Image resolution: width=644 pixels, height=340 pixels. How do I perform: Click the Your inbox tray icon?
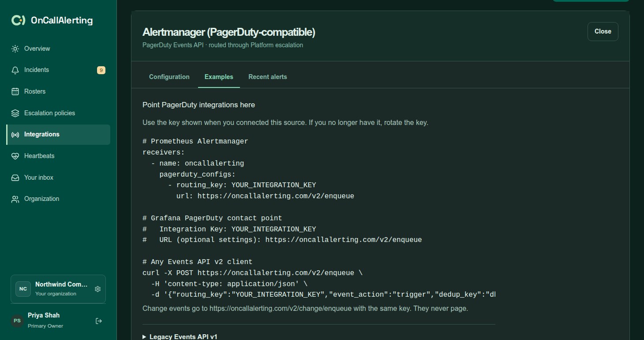click(x=15, y=178)
